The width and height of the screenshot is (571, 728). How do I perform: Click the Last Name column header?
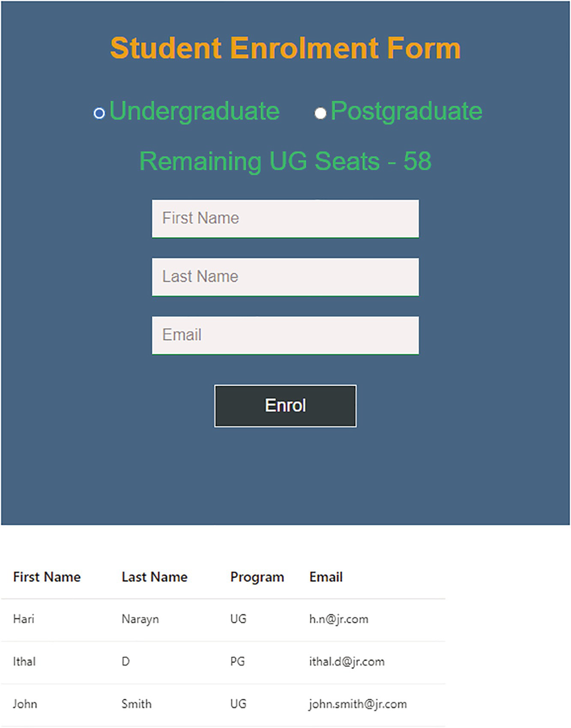[154, 577]
